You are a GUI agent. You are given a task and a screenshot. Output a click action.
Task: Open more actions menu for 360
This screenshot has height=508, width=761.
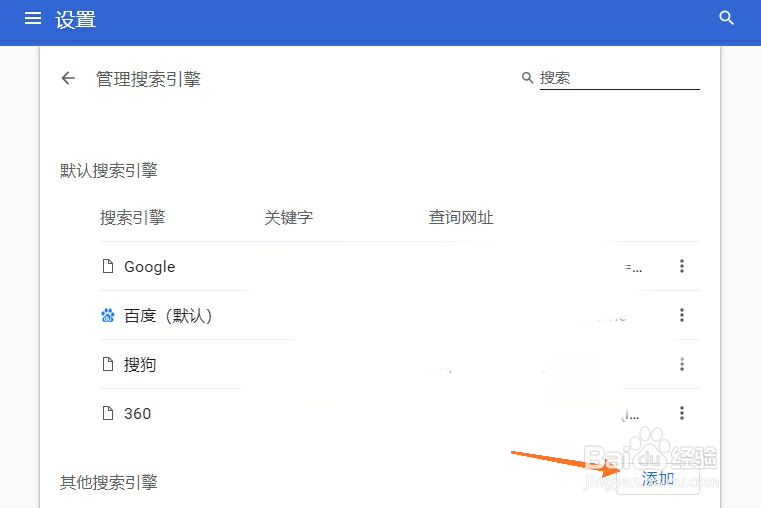pyautogui.click(x=682, y=413)
